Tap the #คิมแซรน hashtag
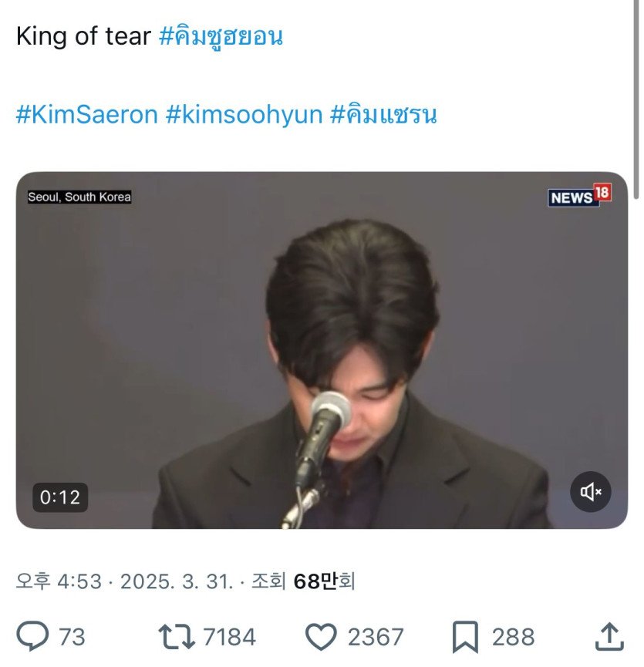Image resolution: width=644 pixels, height=667 pixels. coord(383,115)
